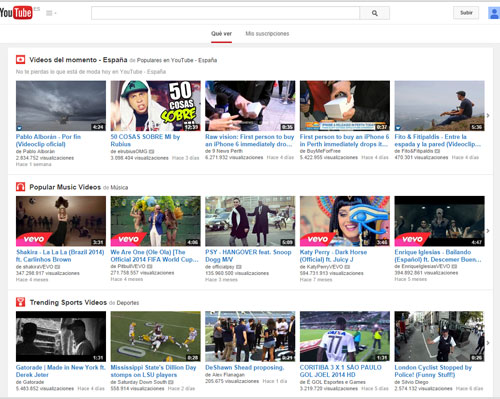Open London Cyclist Stopped by Police thumbnail
The image size is (500, 399).
440,336
